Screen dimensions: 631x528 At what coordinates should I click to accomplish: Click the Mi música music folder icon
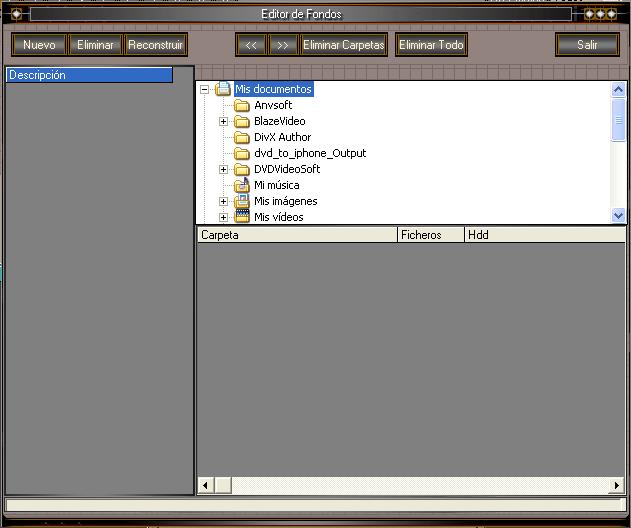tap(242, 185)
